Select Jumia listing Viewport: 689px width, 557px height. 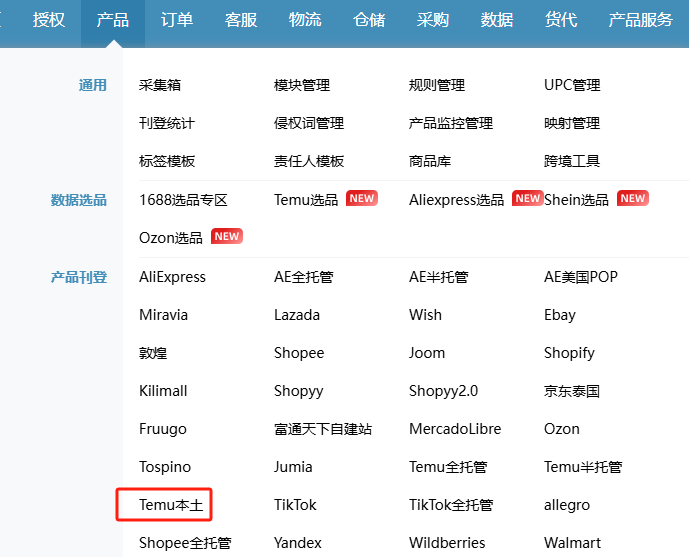point(293,467)
